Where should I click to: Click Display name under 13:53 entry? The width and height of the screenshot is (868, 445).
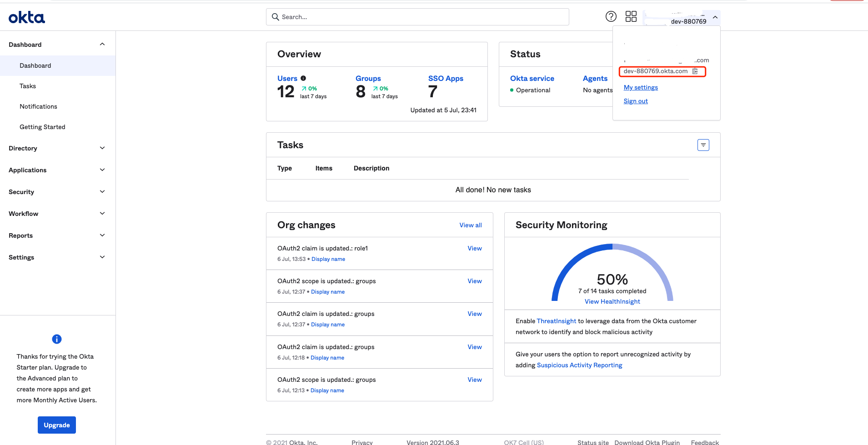(x=328, y=259)
